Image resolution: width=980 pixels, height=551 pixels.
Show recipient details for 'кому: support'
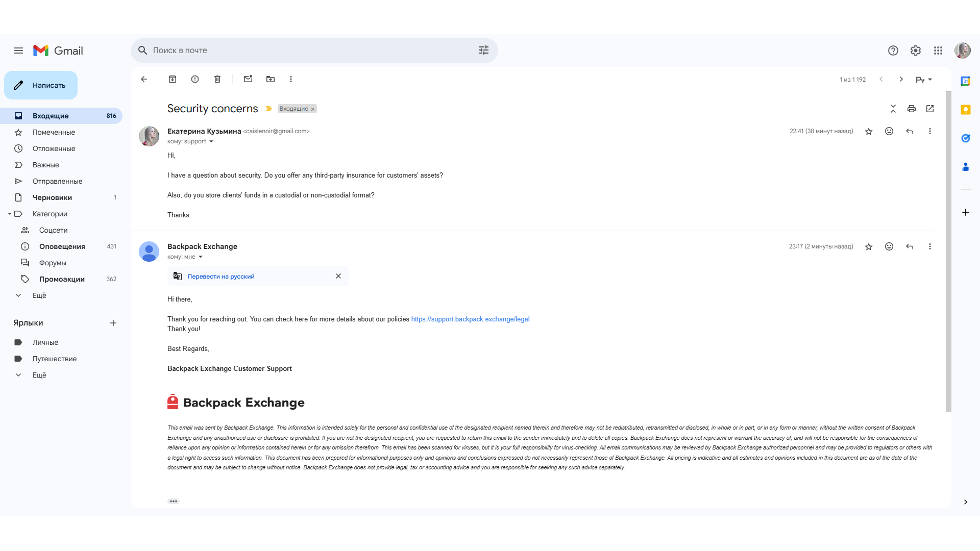[x=211, y=142]
